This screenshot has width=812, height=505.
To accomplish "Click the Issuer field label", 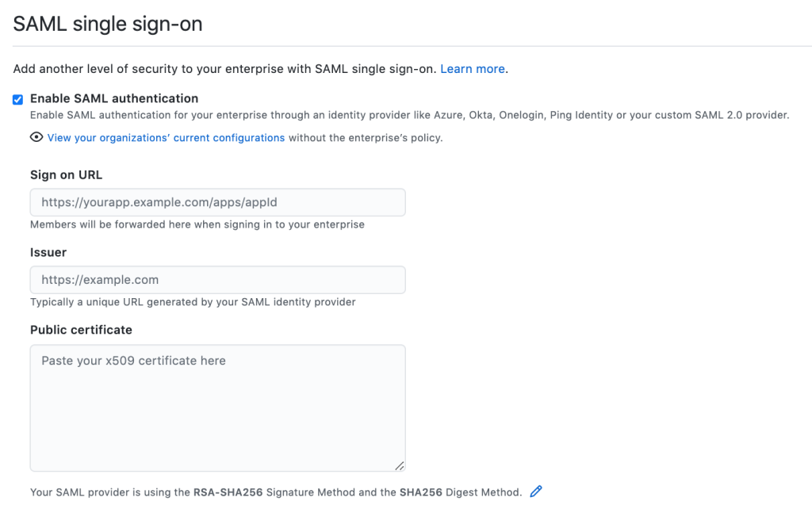I will [48, 252].
